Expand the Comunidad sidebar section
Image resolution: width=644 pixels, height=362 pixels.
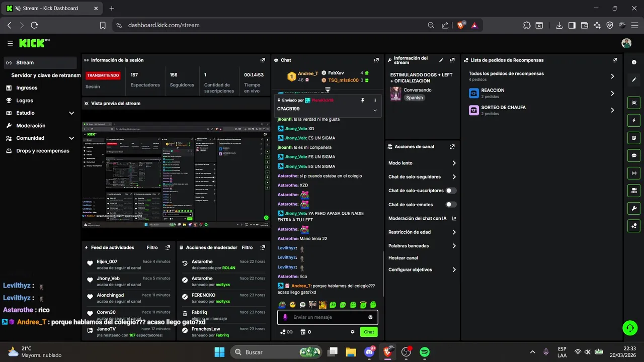coord(71,138)
